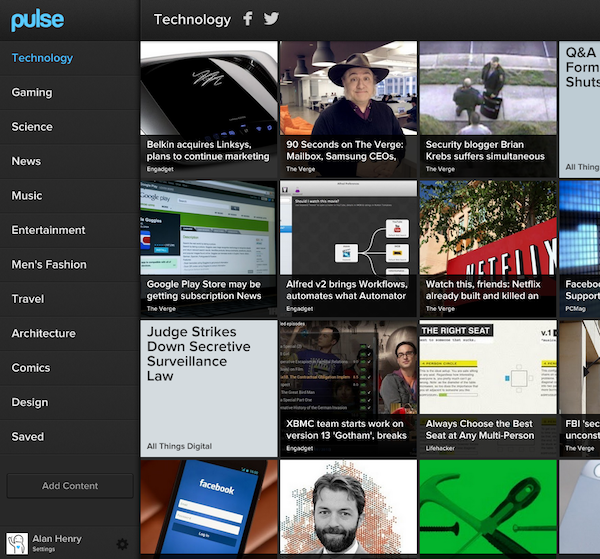Open the Saved articles list

click(70, 437)
